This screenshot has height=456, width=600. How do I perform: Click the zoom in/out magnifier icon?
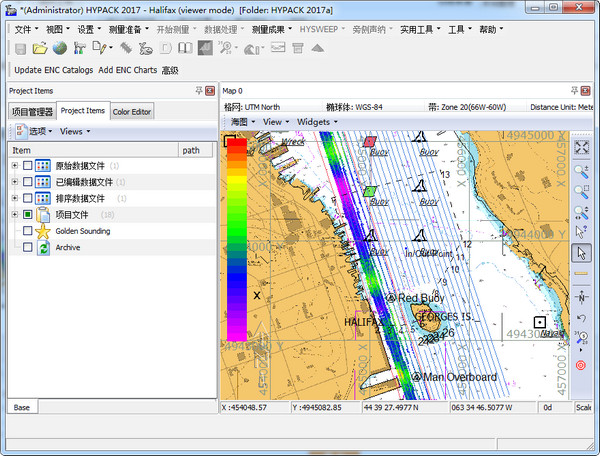pos(581,172)
